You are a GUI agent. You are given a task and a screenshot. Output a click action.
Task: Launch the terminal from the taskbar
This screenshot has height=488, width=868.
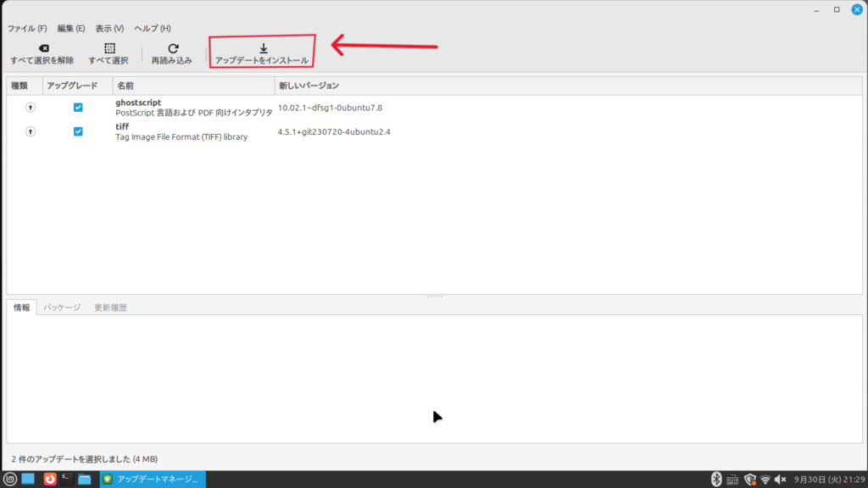(x=66, y=480)
